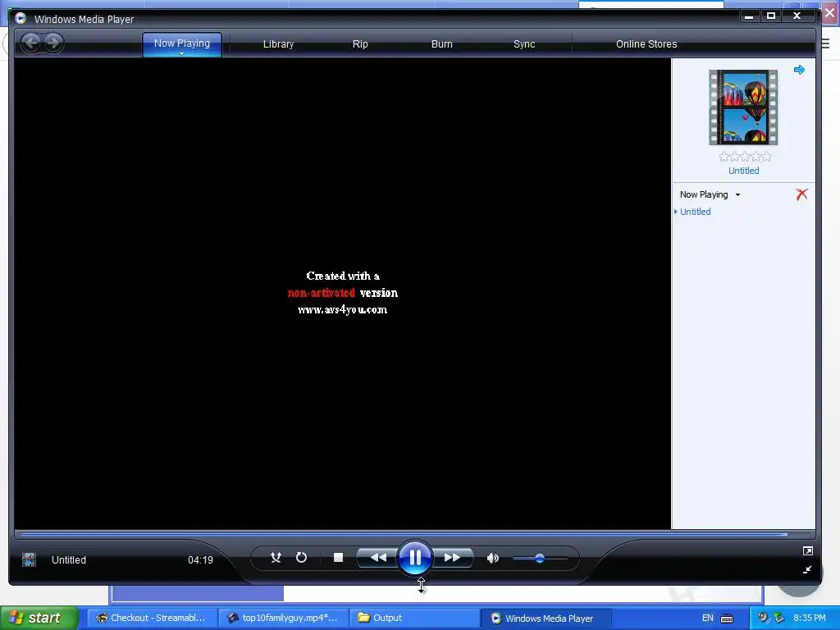Viewport: 840px width, 630px height.
Task: Go back with the left arrow
Action: pyautogui.click(x=31, y=43)
